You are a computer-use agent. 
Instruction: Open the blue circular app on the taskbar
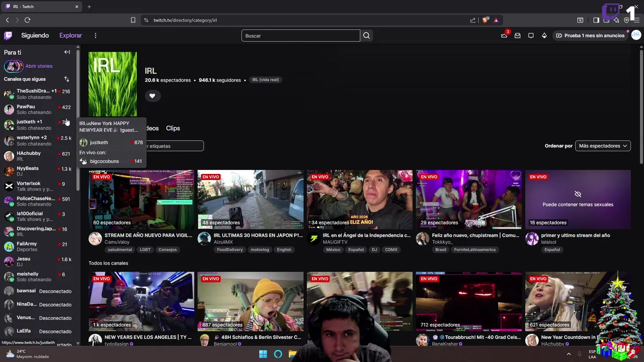click(278, 354)
